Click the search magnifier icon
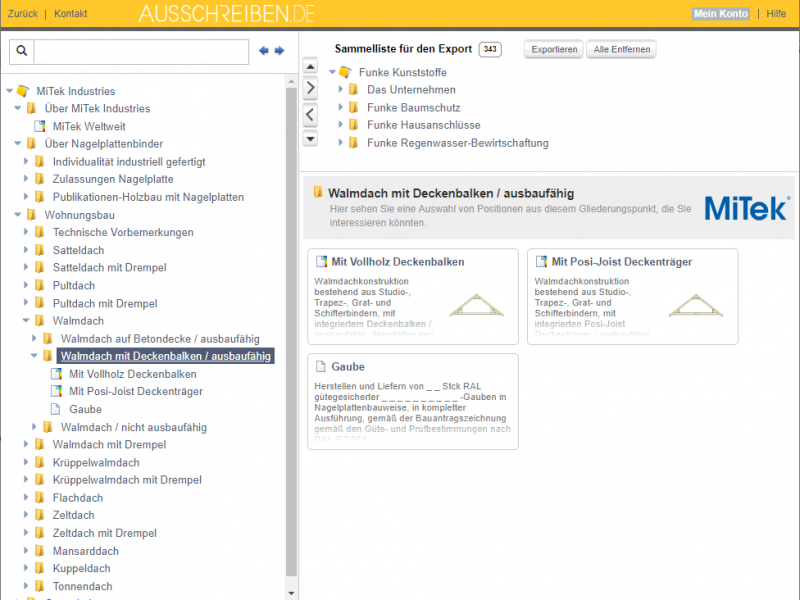 coord(21,51)
